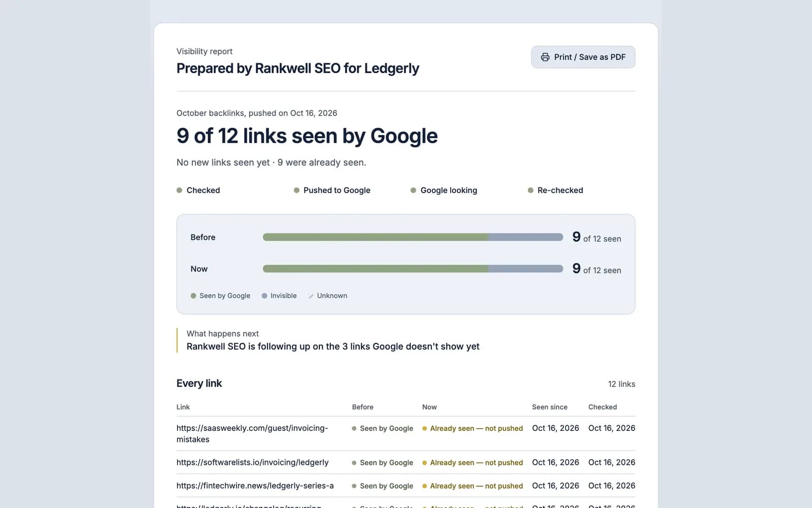
Task: Click the 9 of 12 links seen headline
Action: [307, 136]
